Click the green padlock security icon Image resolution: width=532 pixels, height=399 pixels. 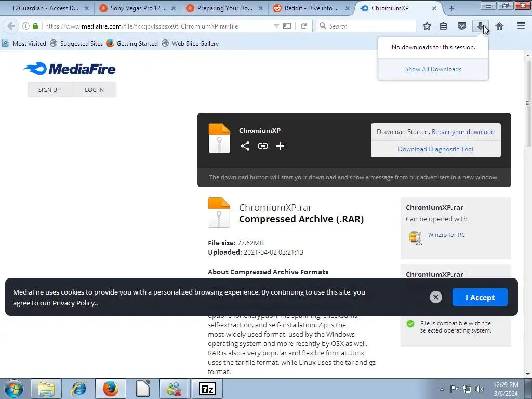tap(35, 26)
